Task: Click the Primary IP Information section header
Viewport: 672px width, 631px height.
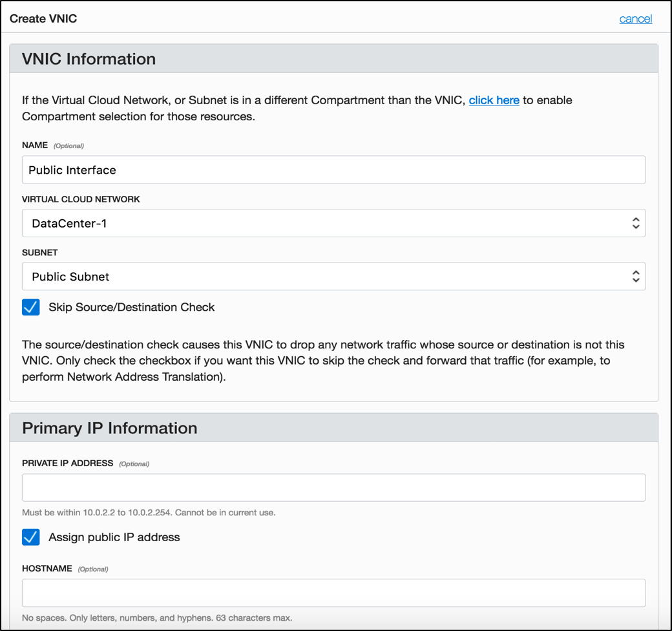Action: point(110,428)
